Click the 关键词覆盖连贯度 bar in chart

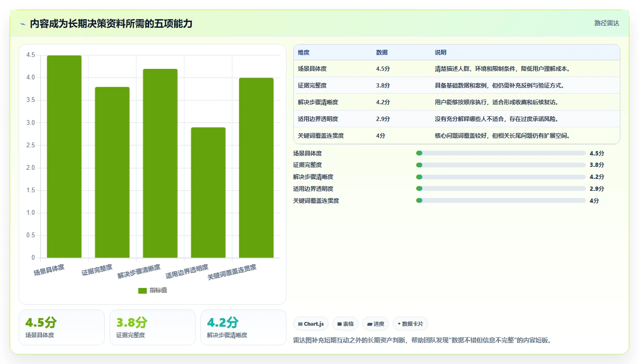coord(256,168)
